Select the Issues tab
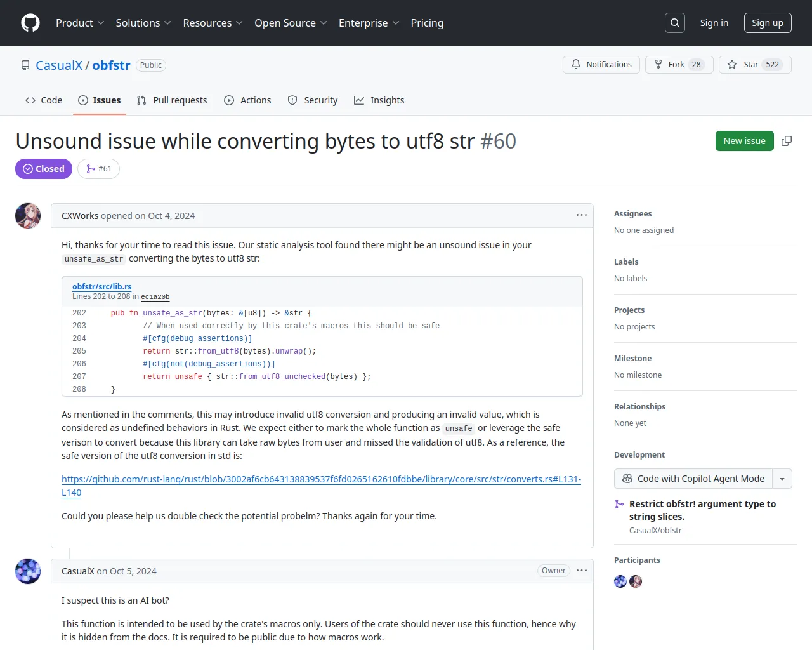The width and height of the screenshot is (812, 650). [100, 100]
